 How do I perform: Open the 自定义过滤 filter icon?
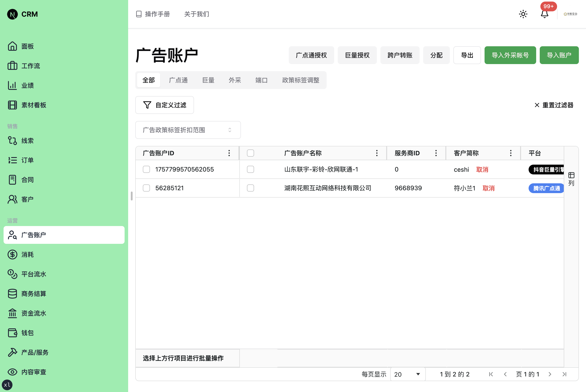[147, 105]
